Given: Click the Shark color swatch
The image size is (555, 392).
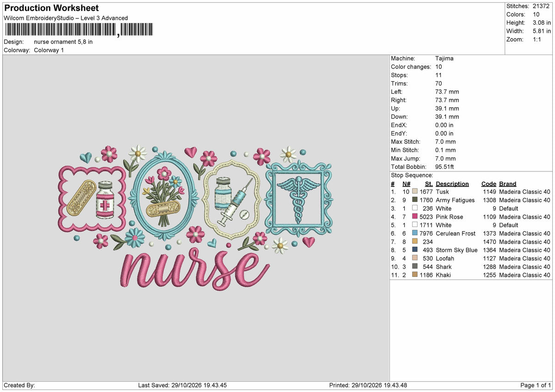Looking at the screenshot, I should tap(415, 267).
